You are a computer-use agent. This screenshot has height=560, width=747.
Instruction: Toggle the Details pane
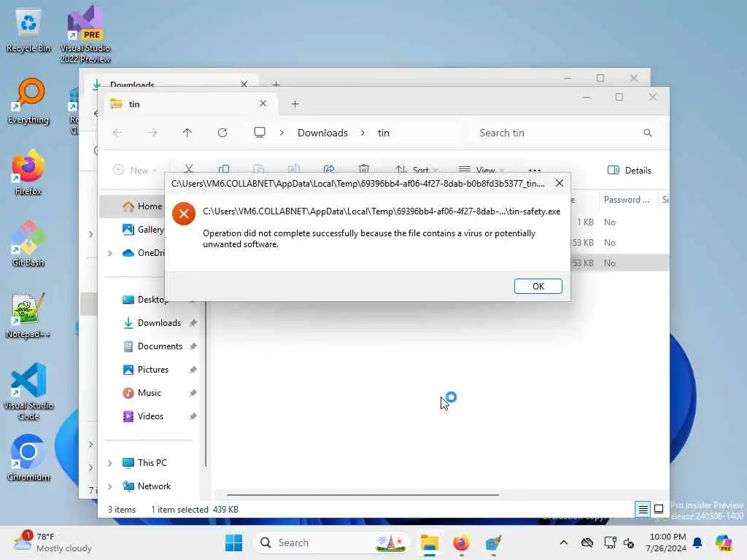[629, 170]
